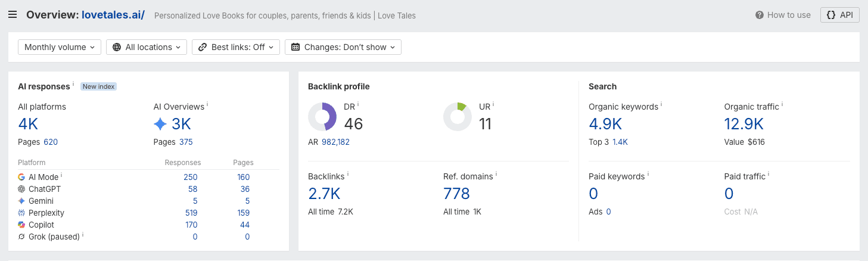Open the AR 982,182 link
This screenshot has height=261, width=868.
tap(335, 142)
